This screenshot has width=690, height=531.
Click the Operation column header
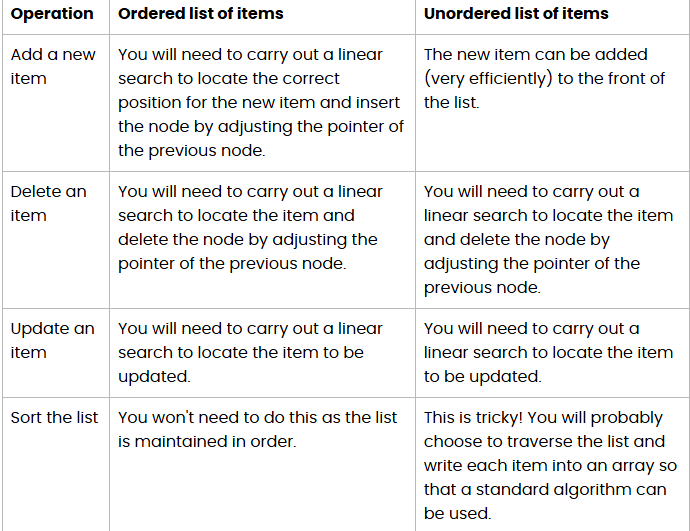click(x=52, y=14)
